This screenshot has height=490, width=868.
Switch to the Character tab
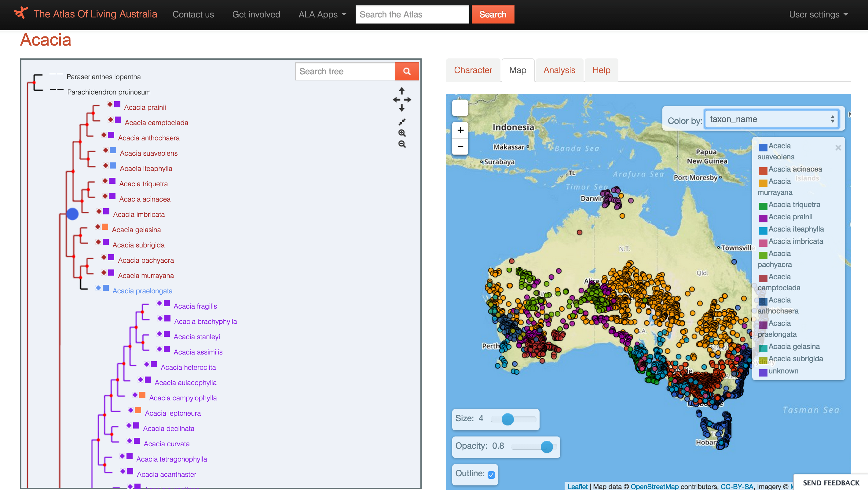click(x=473, y=70)
